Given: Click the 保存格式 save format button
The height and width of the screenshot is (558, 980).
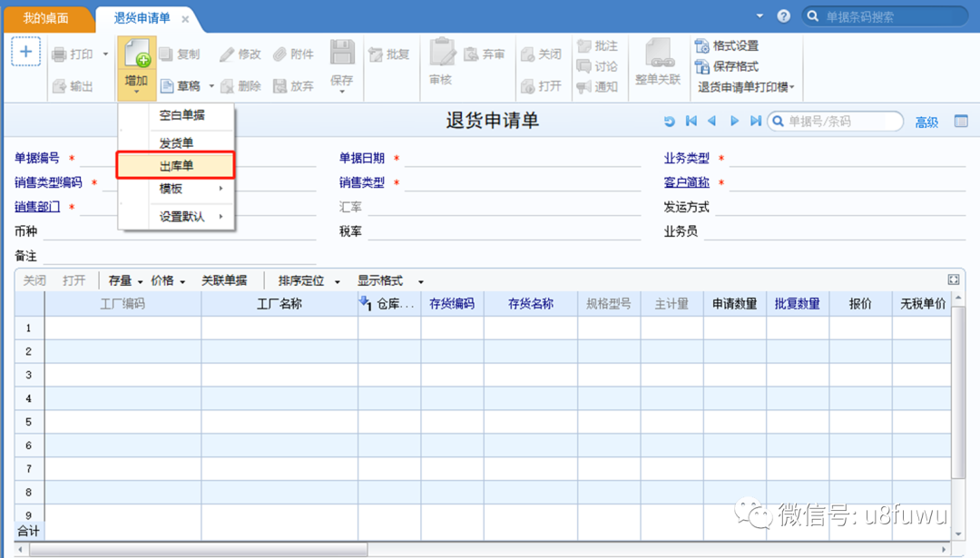Looking at the screenshot, I should (x=727, y=66).
